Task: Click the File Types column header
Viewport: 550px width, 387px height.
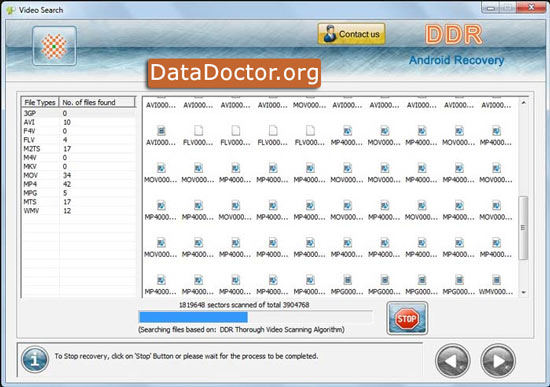Action: point(40,102)
